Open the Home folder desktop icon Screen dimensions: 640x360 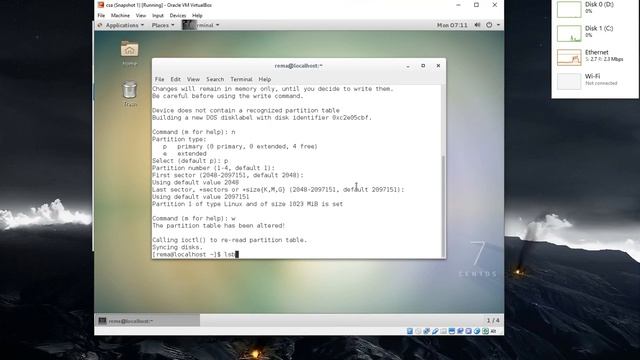(129, 49)
